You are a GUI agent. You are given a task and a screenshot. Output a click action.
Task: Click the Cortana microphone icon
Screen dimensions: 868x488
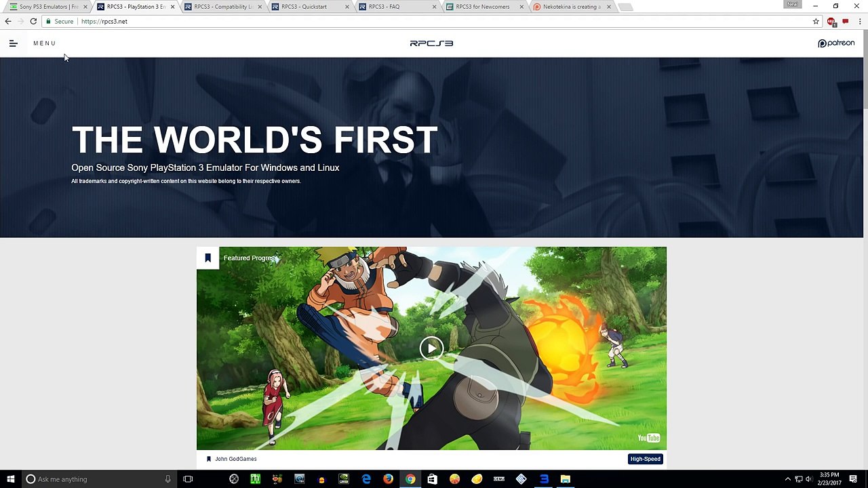tap(167, 479)
